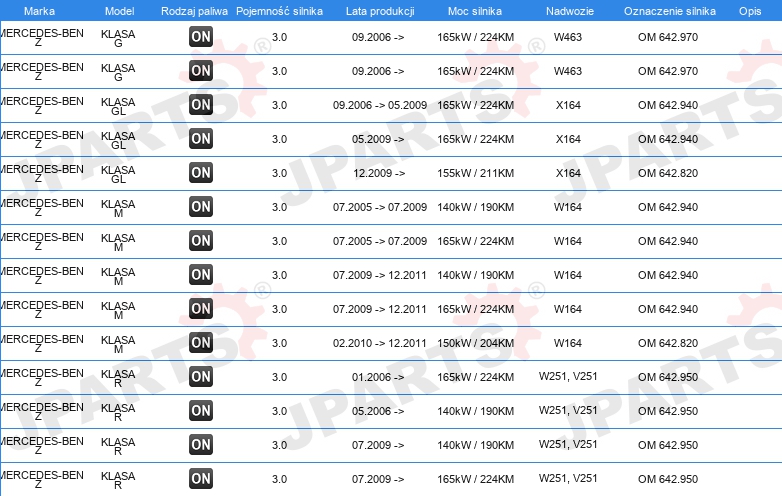The image size is (782, 496).
Task: Click the ON fuel icon in the 01.2006 row
Action: 201,376
